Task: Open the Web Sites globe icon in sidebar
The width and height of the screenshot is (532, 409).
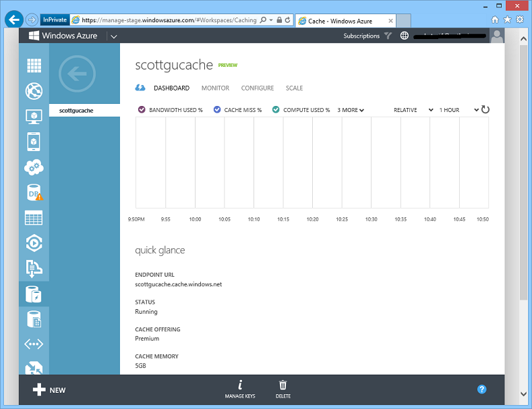Action: 34,91
